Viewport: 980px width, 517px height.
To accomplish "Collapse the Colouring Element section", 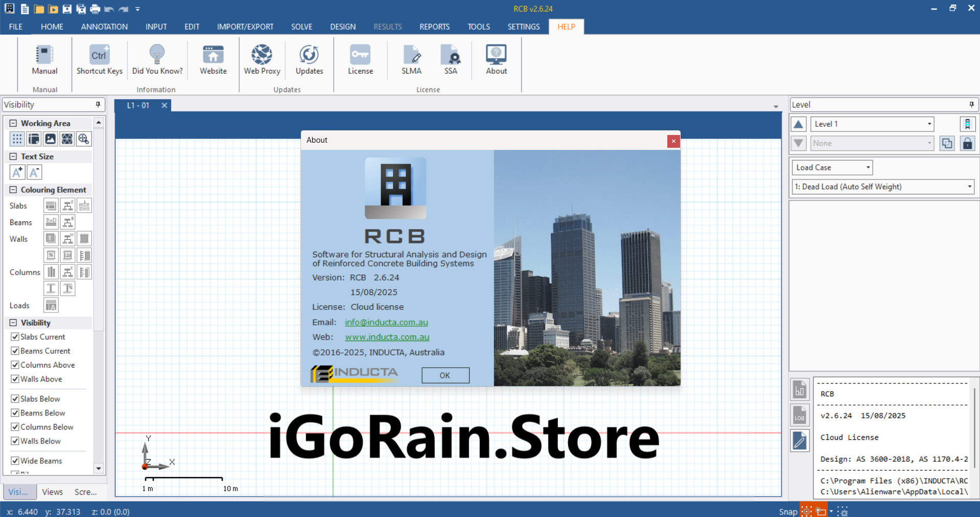I will tap(13, 190).
